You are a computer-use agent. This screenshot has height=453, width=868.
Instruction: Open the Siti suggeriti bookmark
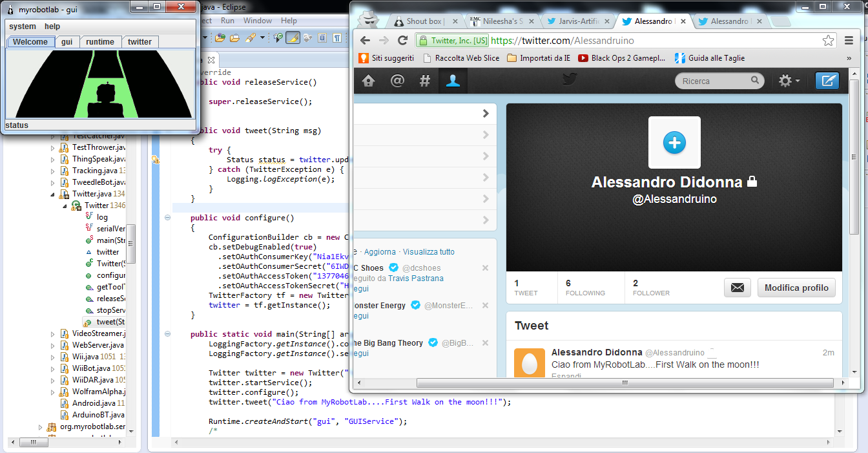[386, 58]
